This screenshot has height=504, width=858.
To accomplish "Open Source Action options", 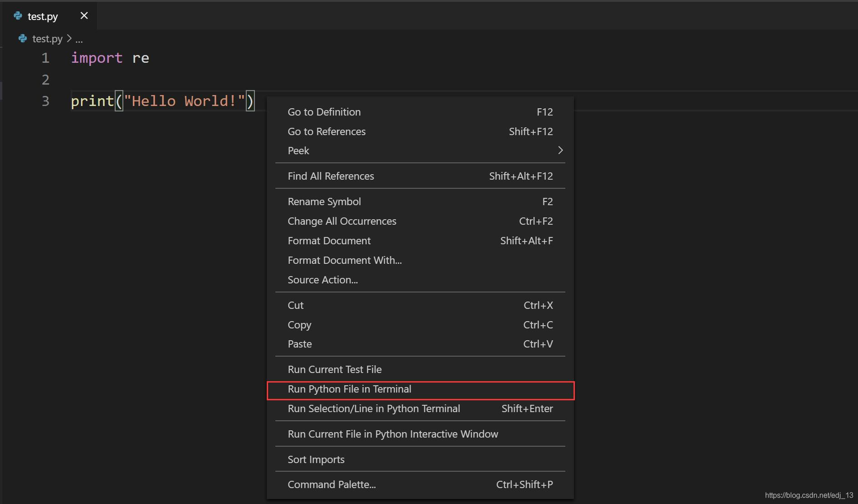I will click(323, 279).
